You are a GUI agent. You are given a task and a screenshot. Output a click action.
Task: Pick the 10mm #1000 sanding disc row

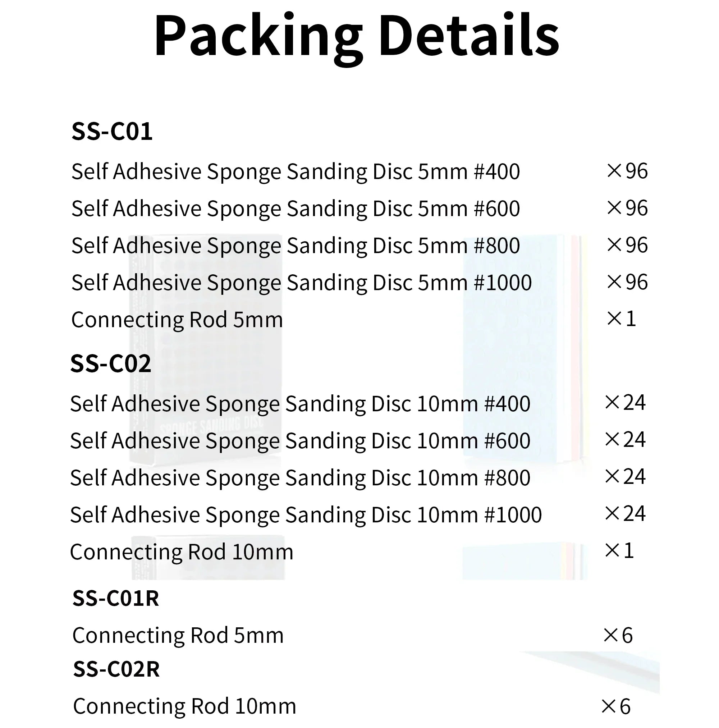pyautogui.click(x=306, y=515)
